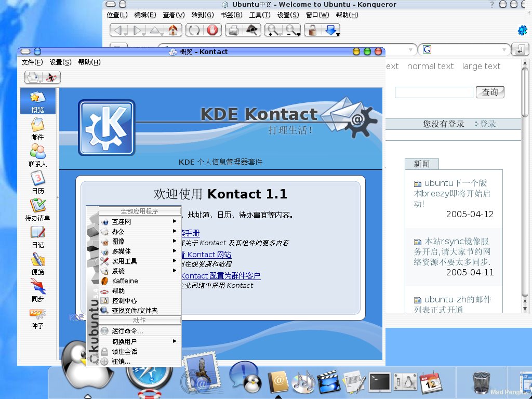This screenshot has height=399, width=532.
Task: Open the home page in Konqueror
Action: (x=173, y=30)
